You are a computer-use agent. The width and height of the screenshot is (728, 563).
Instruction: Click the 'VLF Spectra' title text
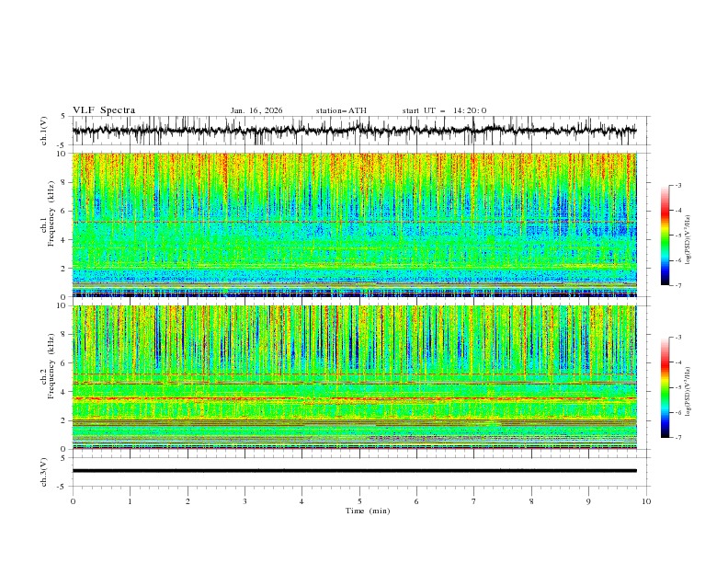(104, 110)
